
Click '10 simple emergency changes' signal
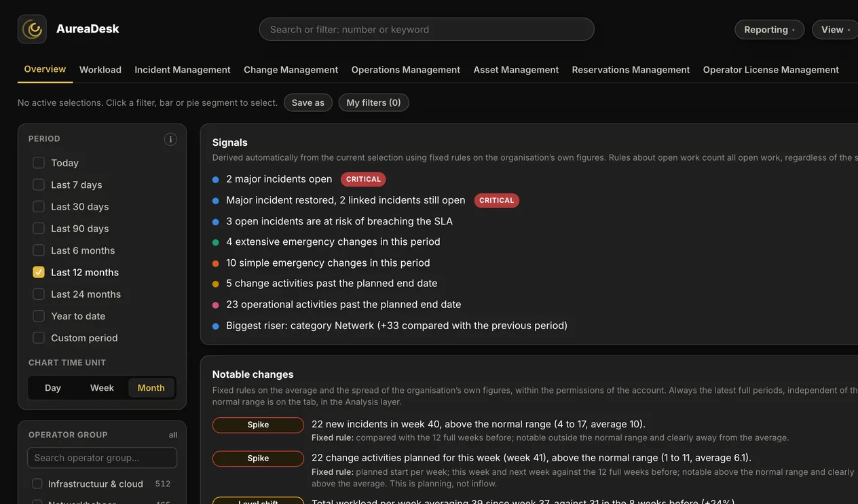coord(328,263)
